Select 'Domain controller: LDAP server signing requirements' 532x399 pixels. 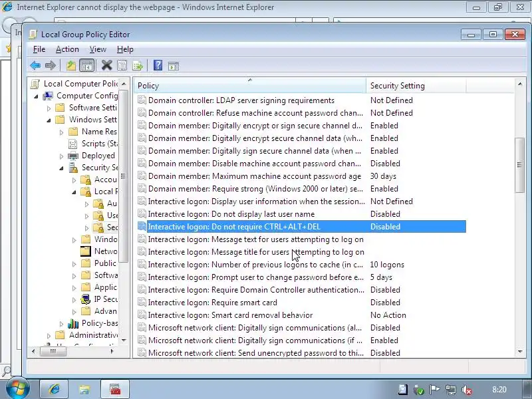coord(241,100)
